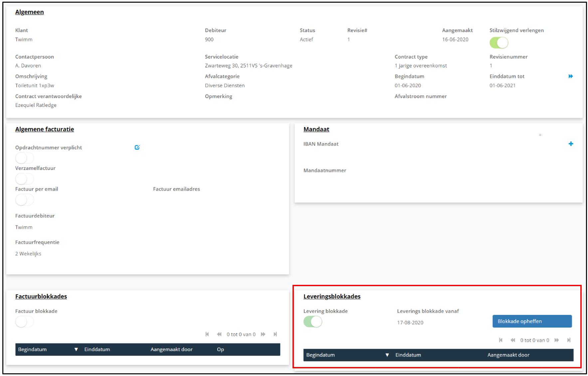Viewport: 588px width, 376px height.
Task: Go to next page in Leveringsblokkades pager
Action: [x=556, y=340]
